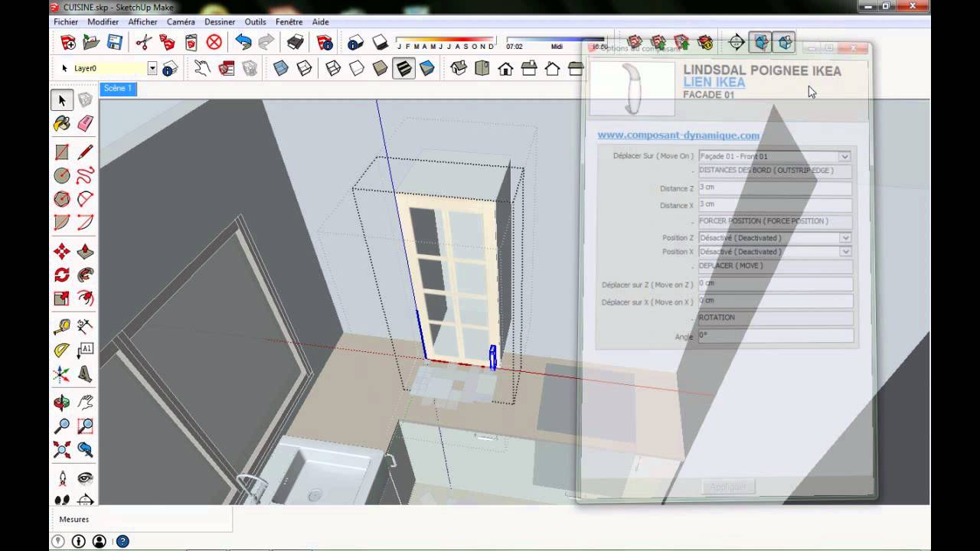
Task: Open the Afficher menu
Action: (142, 22)
